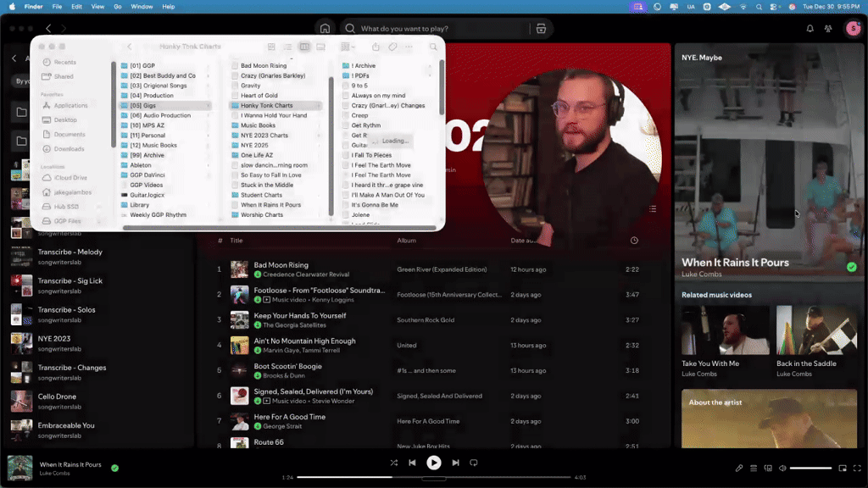Seek on the song progress bar

[x=433, y=477]
